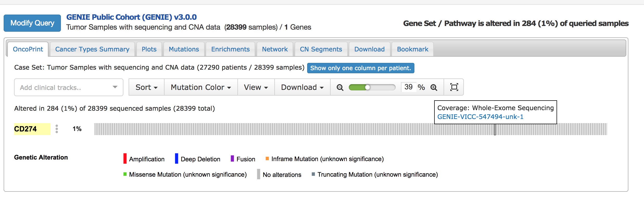Screen dimensions: 644x212
Task: Open the Enrichments tab
Action: (230, 49)
